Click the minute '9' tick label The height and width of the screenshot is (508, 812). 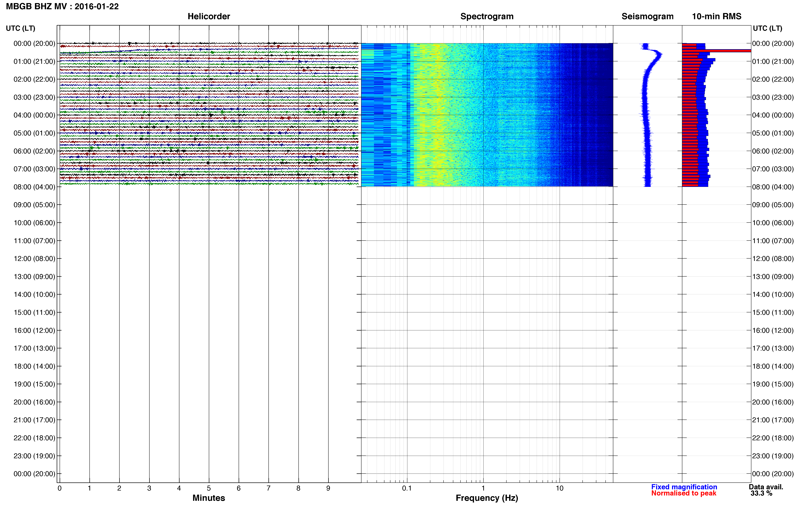(328, 488)
